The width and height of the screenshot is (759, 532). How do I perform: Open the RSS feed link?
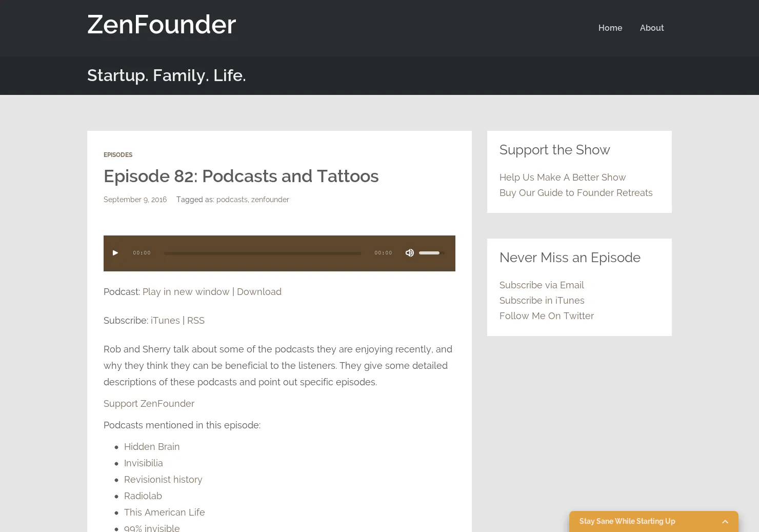point(196,321)
